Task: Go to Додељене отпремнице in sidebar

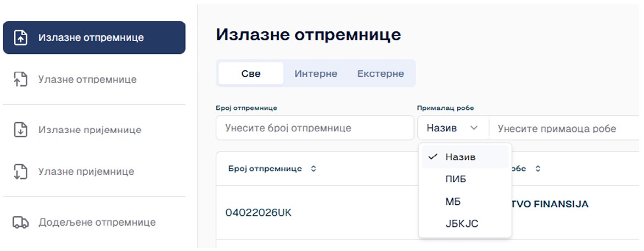Action: tap(97, 222)
